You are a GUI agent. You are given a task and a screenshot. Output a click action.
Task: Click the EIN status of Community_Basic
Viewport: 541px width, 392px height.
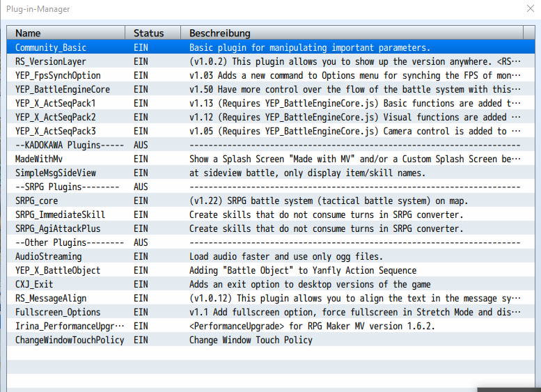coord(141,47)
